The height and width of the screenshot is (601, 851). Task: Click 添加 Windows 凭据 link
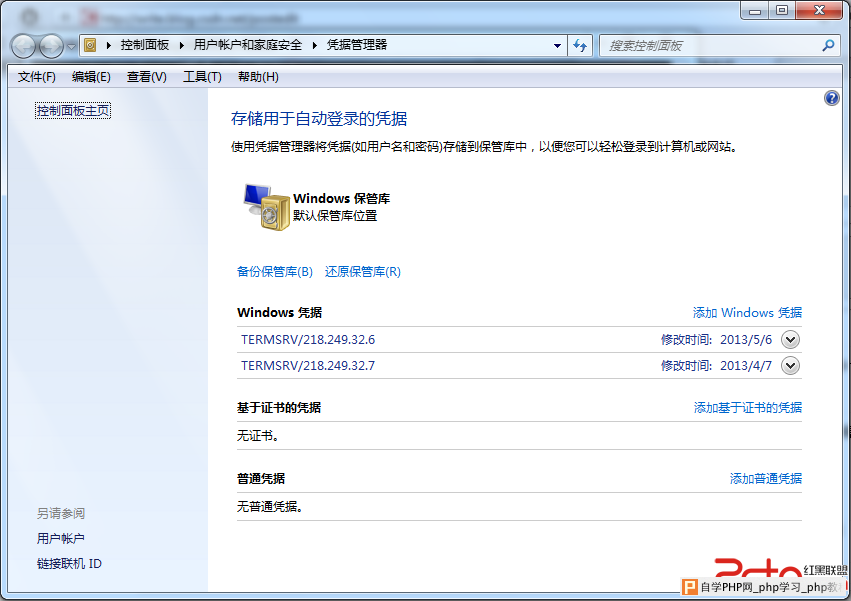point(747,313)
